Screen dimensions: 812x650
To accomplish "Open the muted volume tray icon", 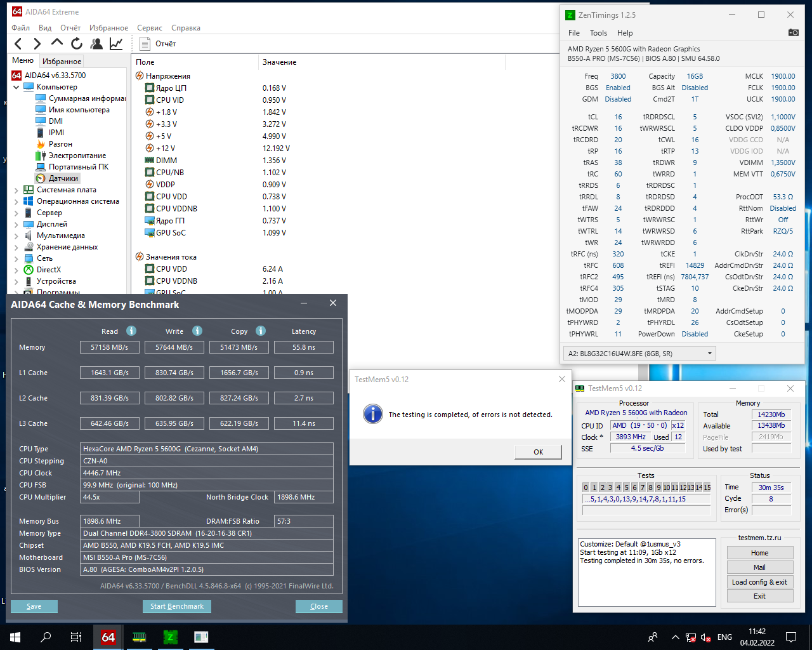I will click(x=705, y=637).
